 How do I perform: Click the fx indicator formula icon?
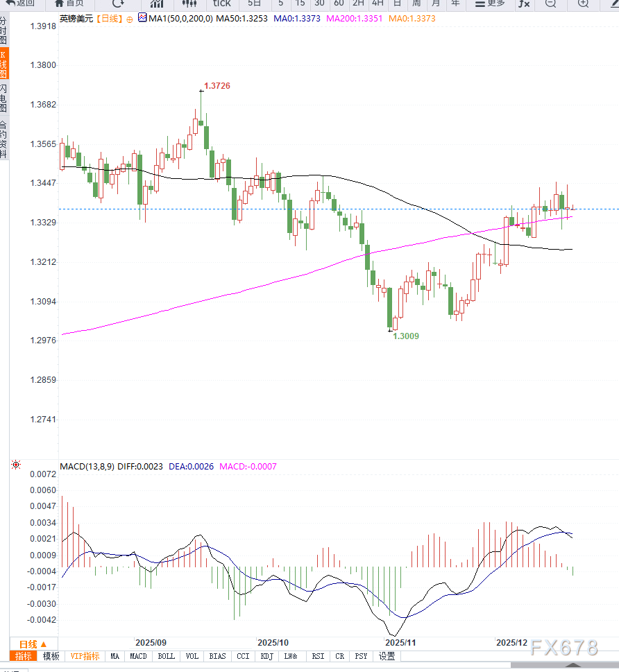[x=525, y=5]
